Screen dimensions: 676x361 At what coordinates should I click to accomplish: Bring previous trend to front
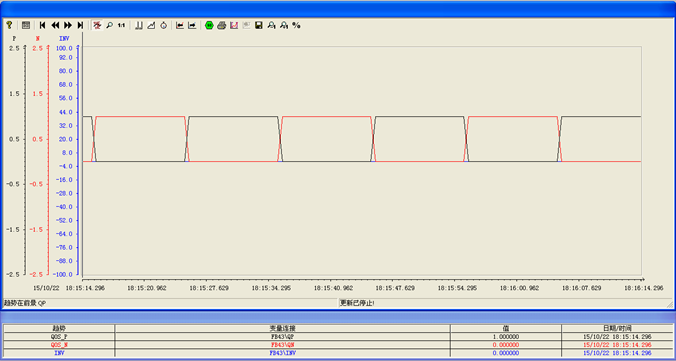point(180,25)
